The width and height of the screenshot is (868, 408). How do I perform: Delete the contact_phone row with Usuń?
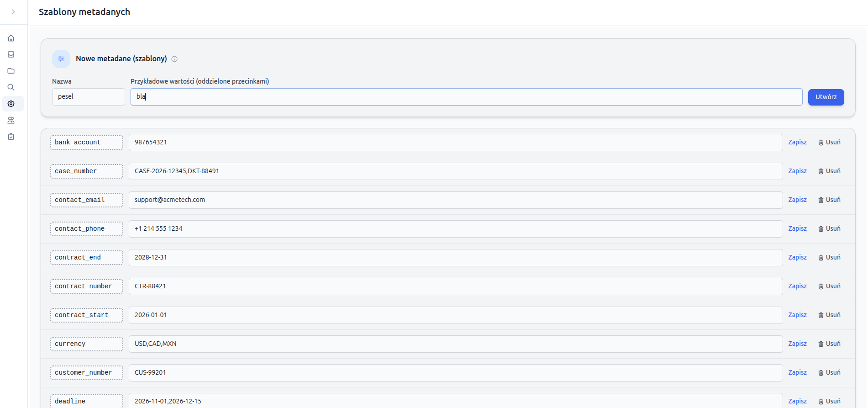tap(829, 229)
